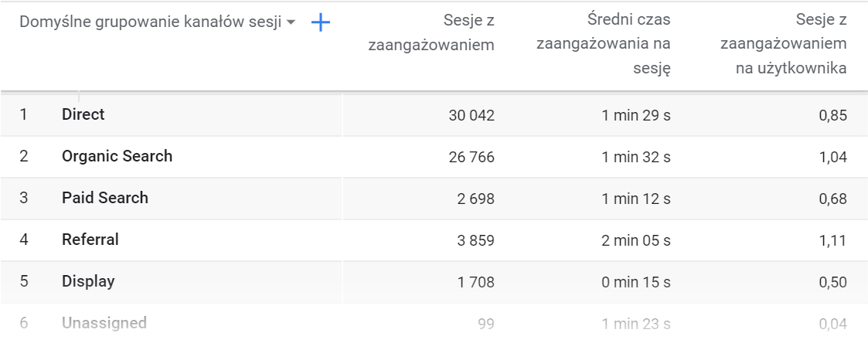The width and height of the screenshot is (868, 350).
Task: Click the Referral channel name
Action: [90, 240]
